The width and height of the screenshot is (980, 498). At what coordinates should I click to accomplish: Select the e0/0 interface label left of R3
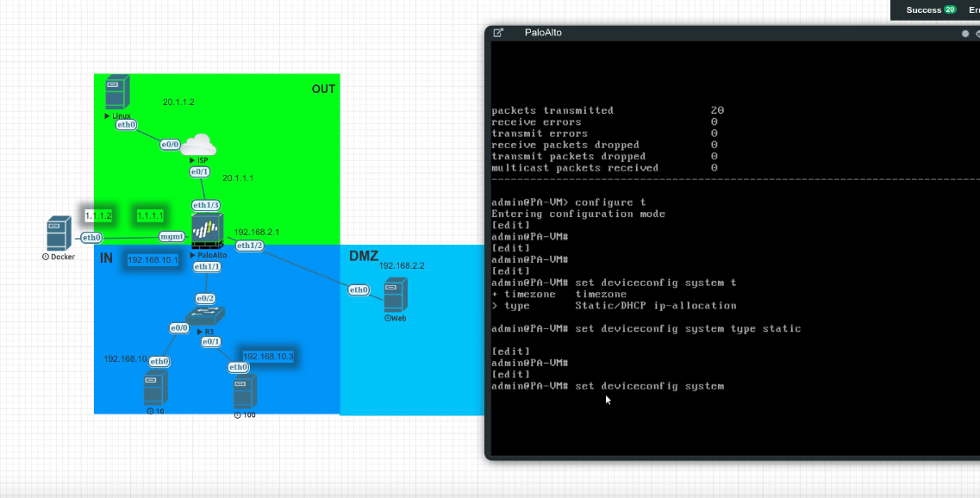179,328
